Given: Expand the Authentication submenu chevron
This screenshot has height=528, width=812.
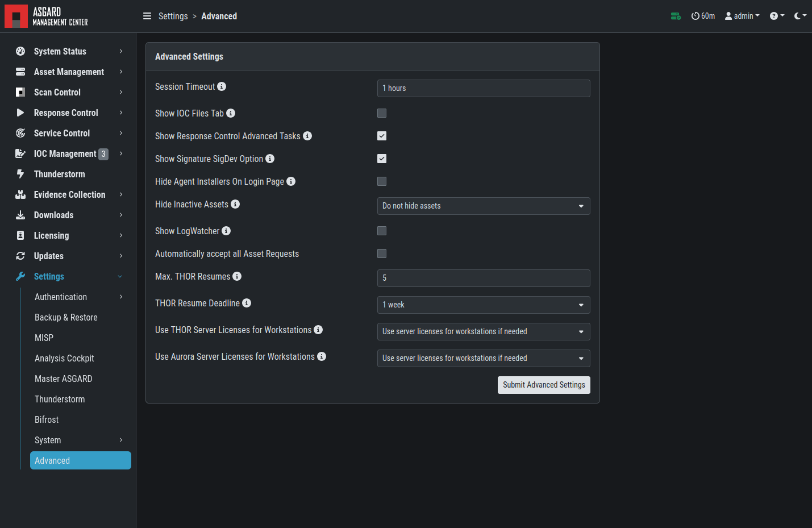Looking at the screenshot, I should point(121,297).
